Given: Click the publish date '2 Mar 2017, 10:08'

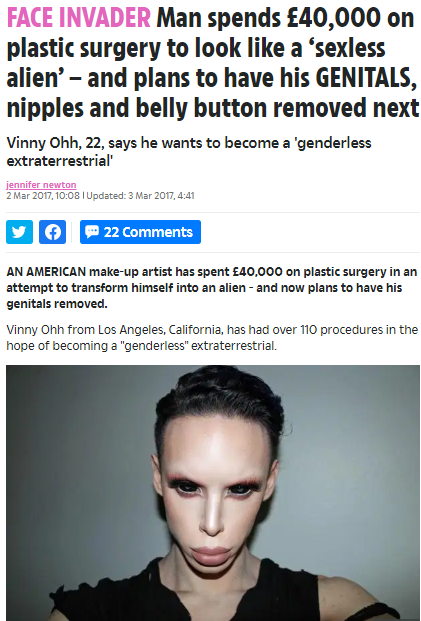Looking at the screenshot, I should pyautogui.click(x=43, y=196).
